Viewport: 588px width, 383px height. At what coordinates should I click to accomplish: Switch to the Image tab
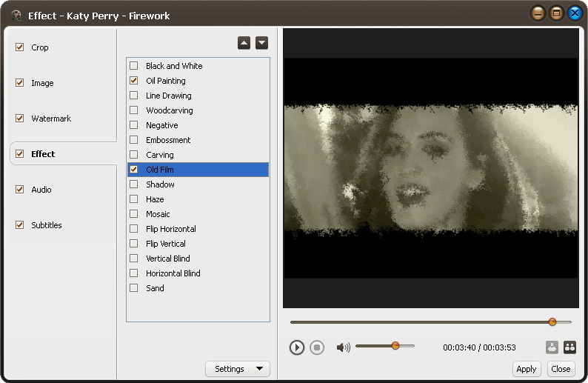click(x=42, y=83)
